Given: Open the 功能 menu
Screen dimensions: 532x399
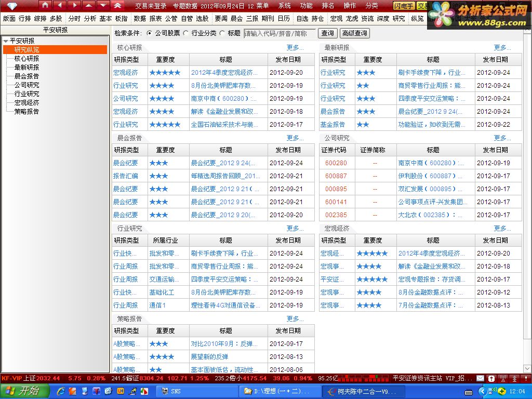Looking at the screenshot, I should pyautogui.click(x=306, y=6).
